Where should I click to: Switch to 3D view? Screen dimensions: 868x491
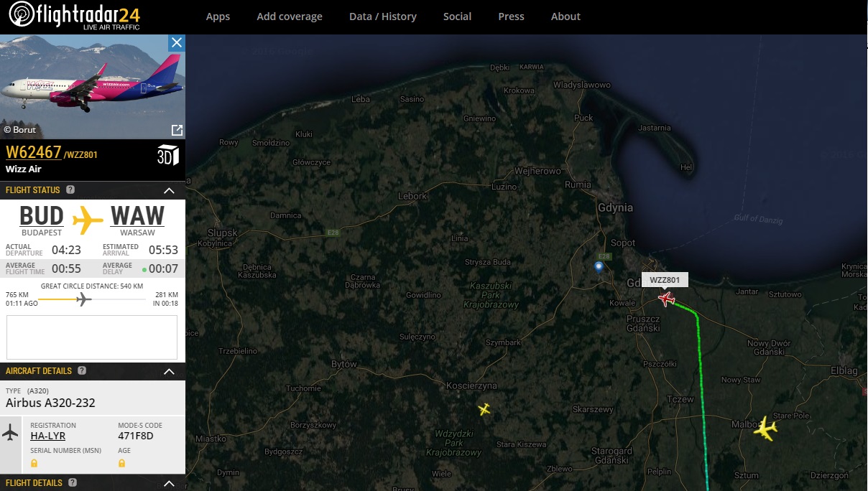(x=167, y=155)
